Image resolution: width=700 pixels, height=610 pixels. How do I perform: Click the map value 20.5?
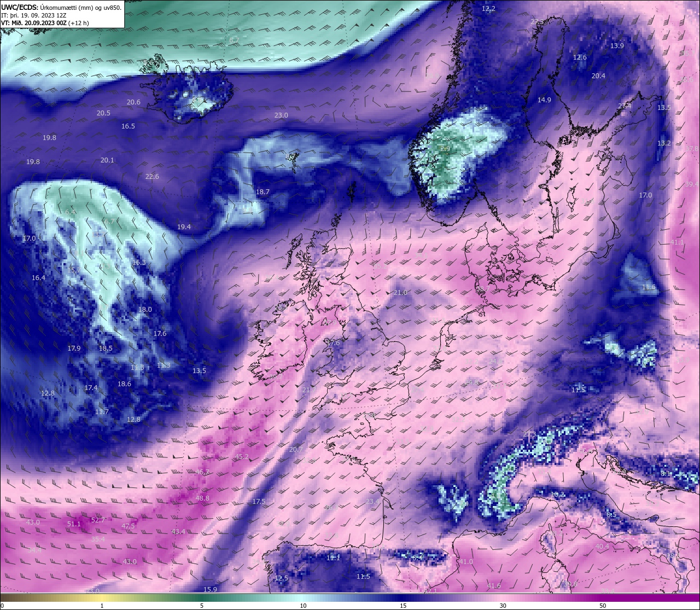pos(103,113)
